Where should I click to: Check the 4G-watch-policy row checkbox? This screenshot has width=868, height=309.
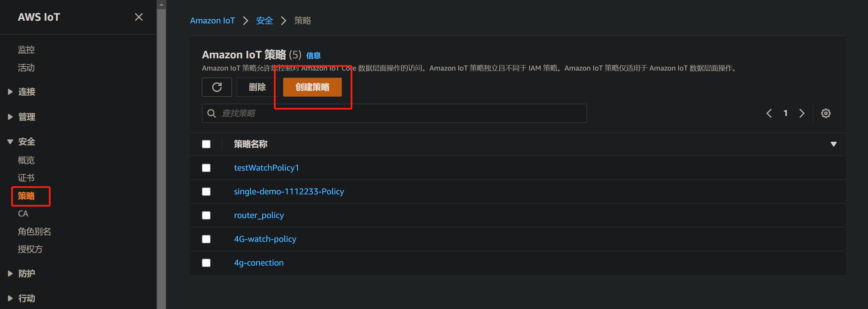pyautogui.click(x=206, y=239)
